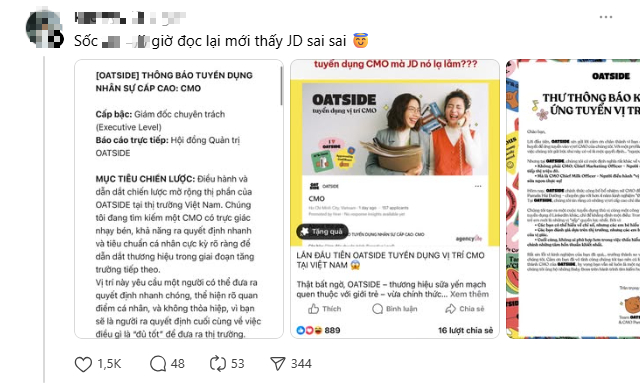642x385 pixels.
Task: Open replies via the comment bubble icon
Action: pos(158,364)
